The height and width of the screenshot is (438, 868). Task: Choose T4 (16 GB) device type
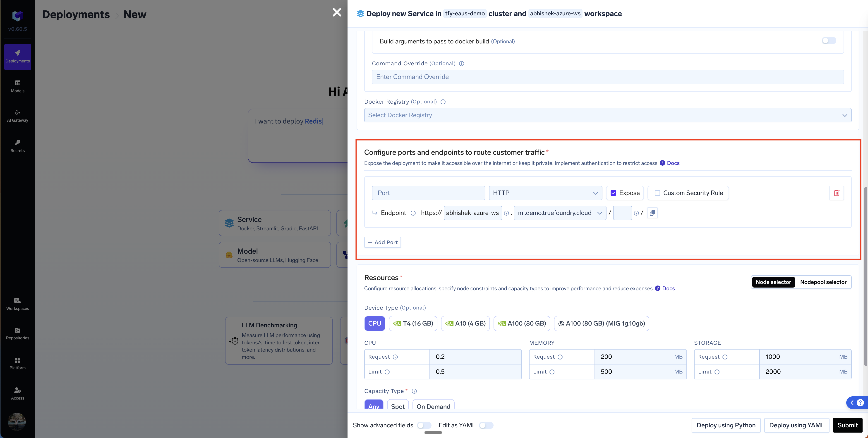click(x=413, y=324)
